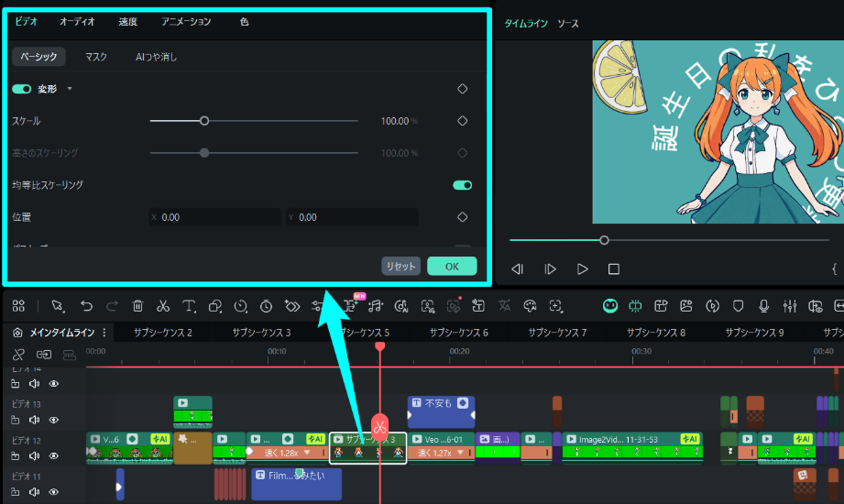844x504 pixels.
Task: Toggle the 変形 switch
Action: point(21,89)
